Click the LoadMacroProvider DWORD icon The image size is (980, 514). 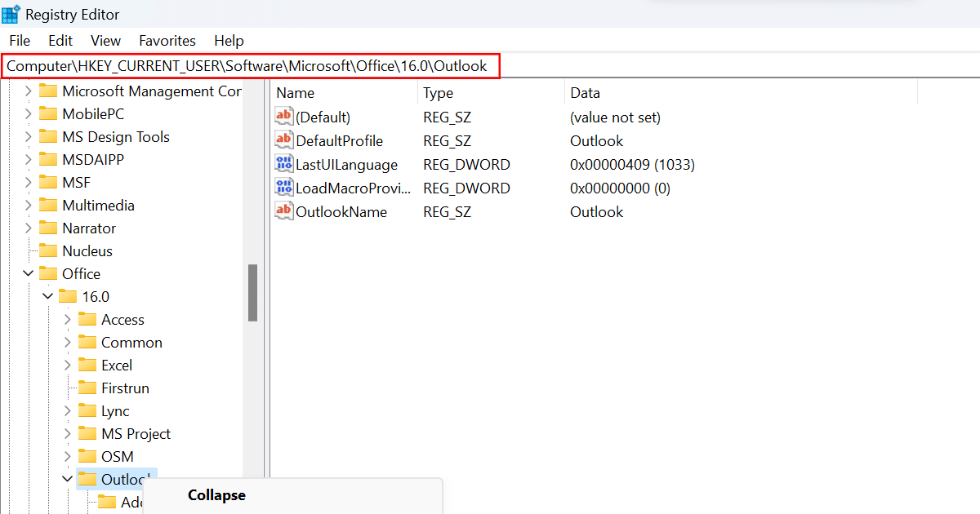tap(283, 188)
